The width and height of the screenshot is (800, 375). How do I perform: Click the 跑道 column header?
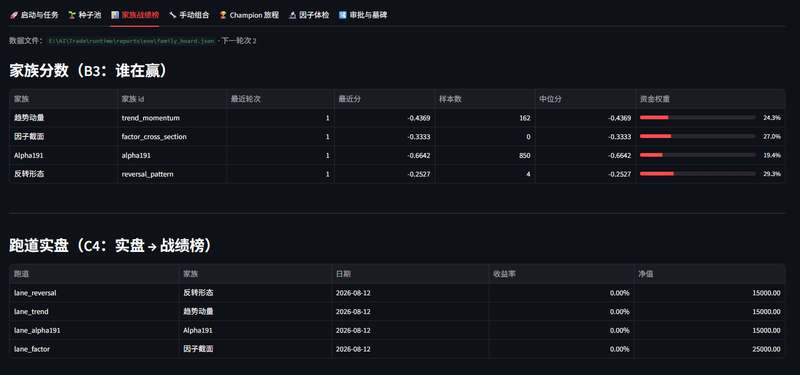click(94, 274)
